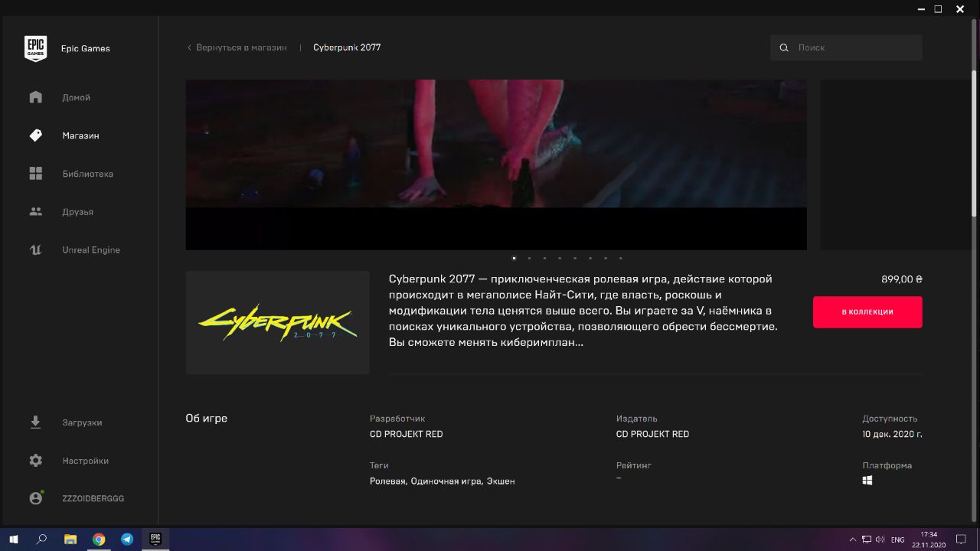The image size is (980, 551).
Task: Click the Home house icon in sidebar
Action: click(35, 97)
